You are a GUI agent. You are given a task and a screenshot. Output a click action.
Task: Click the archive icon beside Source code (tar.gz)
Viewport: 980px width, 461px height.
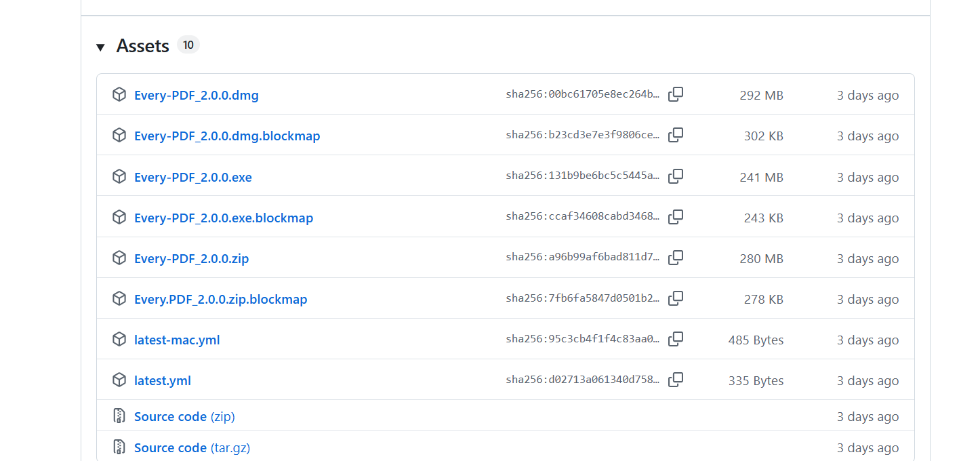point(119,447)
